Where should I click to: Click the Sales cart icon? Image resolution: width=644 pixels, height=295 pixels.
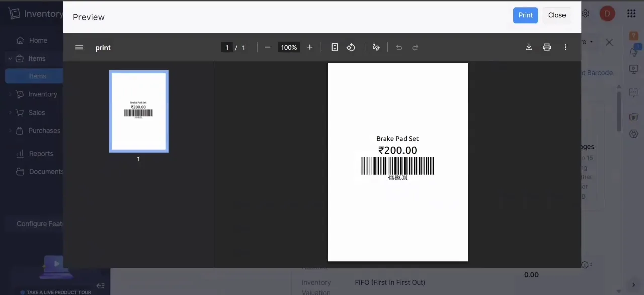[20, 113]
